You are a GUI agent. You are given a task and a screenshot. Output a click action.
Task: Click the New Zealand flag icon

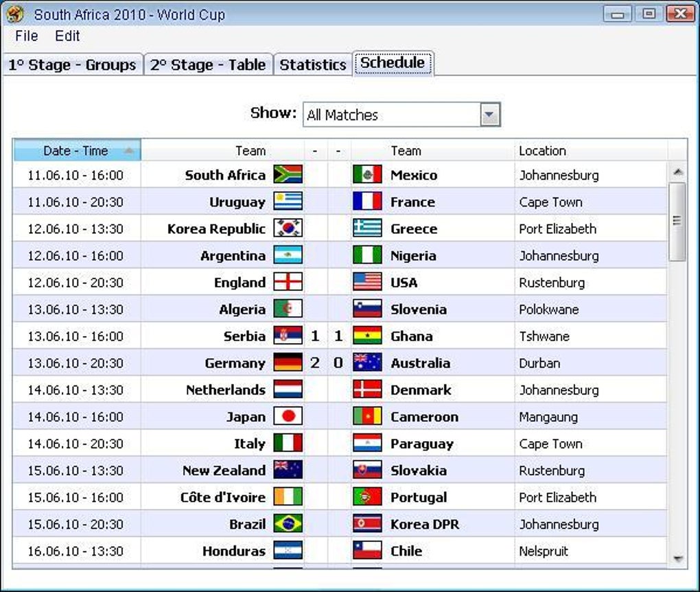pyautogui.click(x=288, y=470)
